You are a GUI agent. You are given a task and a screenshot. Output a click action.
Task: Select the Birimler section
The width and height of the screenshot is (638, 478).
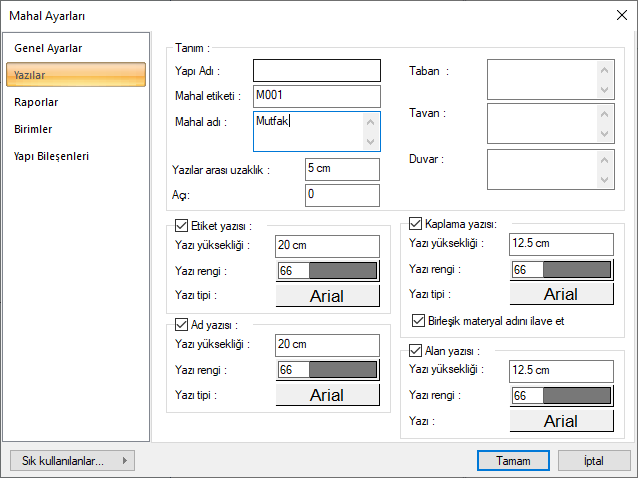34,129
